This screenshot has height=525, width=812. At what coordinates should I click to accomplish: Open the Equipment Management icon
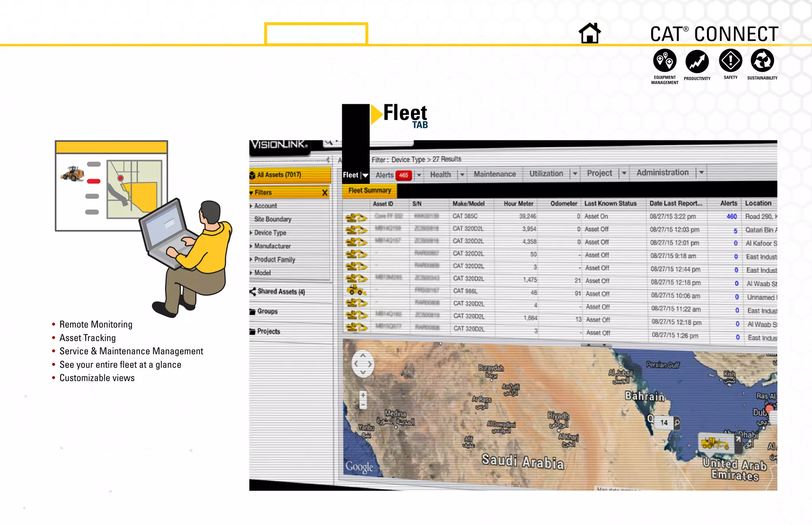click(665, 61)
